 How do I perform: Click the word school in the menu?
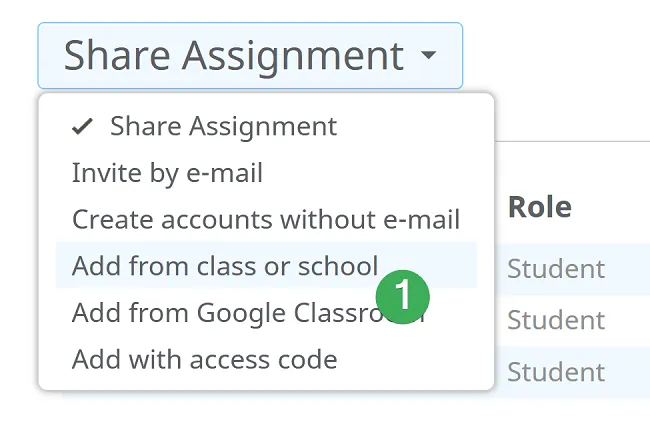click(x=342, y=266)
